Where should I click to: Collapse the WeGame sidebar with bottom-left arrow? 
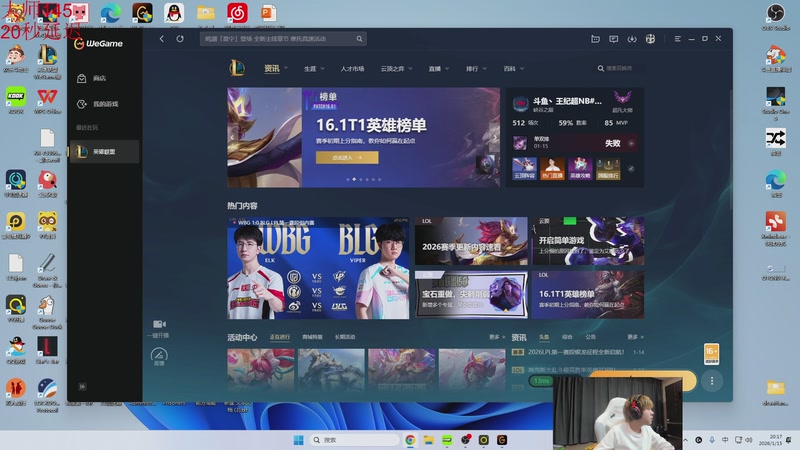(x=82, y=387)
